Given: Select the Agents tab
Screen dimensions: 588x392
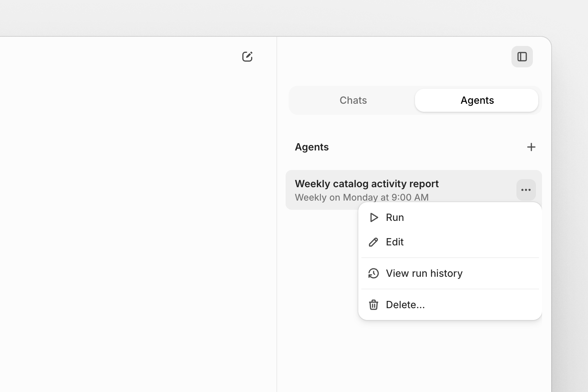Looking at the screenshot, I should point(477,100).
